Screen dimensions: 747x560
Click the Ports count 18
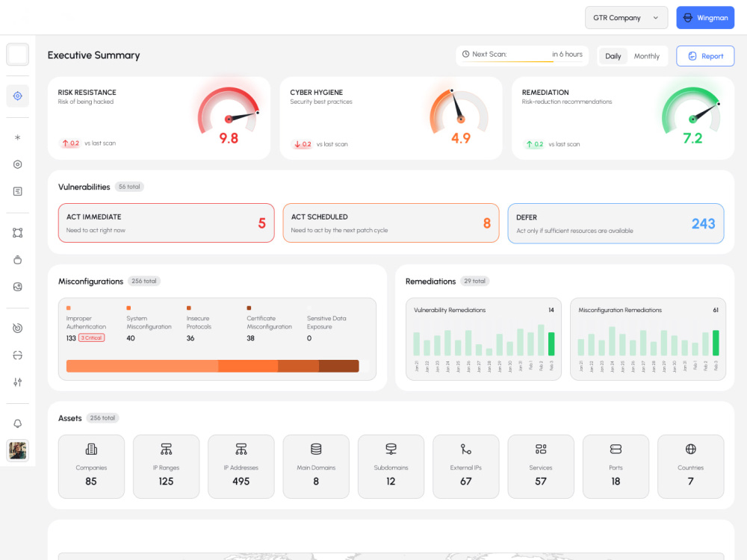coord(616,482)
